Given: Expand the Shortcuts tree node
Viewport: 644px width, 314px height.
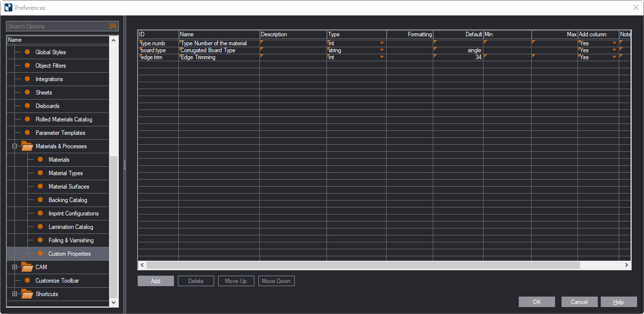Looking at the screenshot, I should point(15,294).
